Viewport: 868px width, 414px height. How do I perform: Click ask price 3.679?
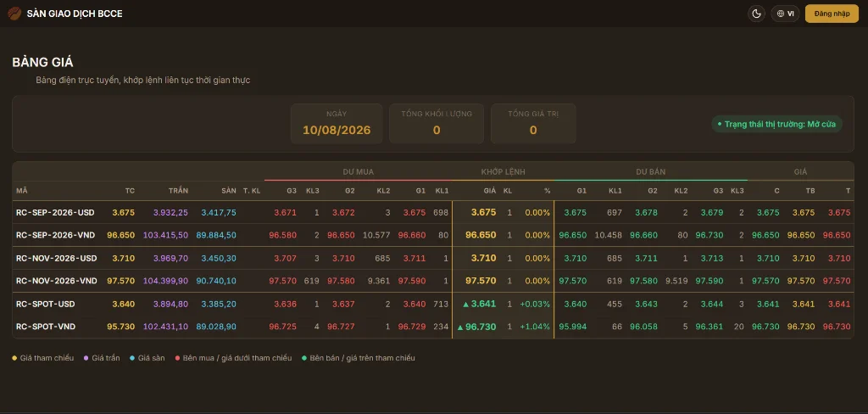click(712, 212)
